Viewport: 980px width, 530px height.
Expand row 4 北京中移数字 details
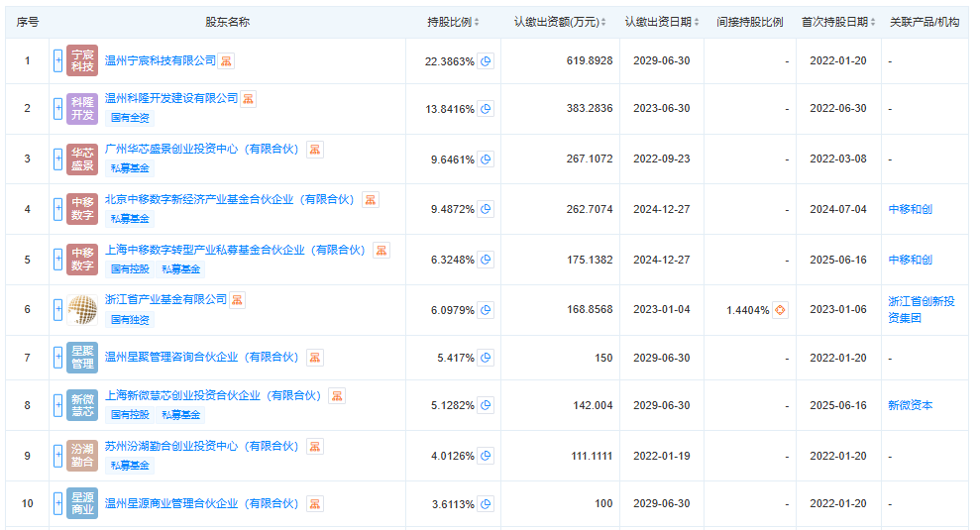[x=58, y=209]
